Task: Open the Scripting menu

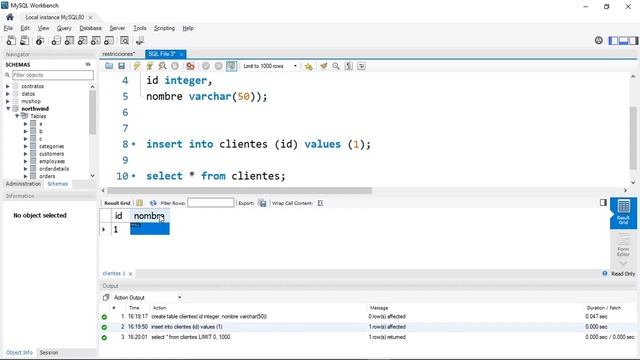Action: click(x=164, y=28)
